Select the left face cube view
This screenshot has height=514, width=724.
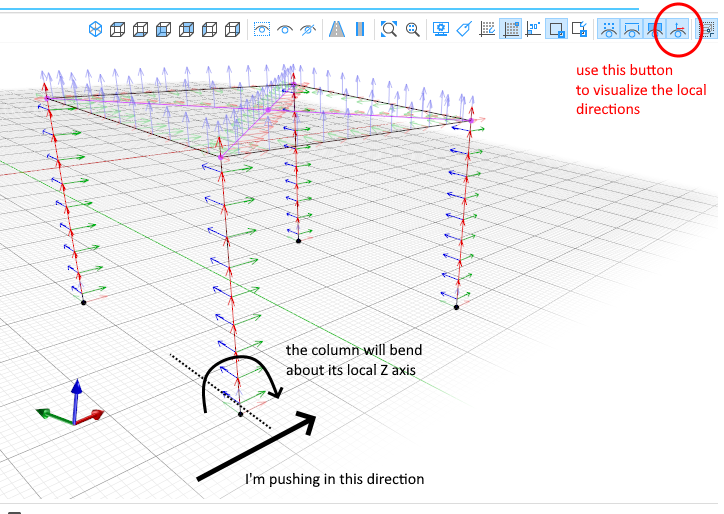[209, 30]
